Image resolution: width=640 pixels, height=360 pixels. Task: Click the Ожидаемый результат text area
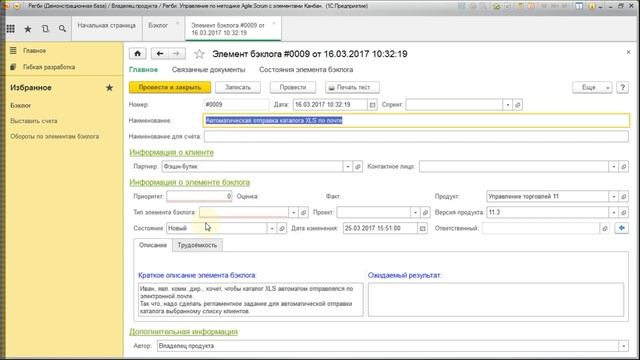496,300
